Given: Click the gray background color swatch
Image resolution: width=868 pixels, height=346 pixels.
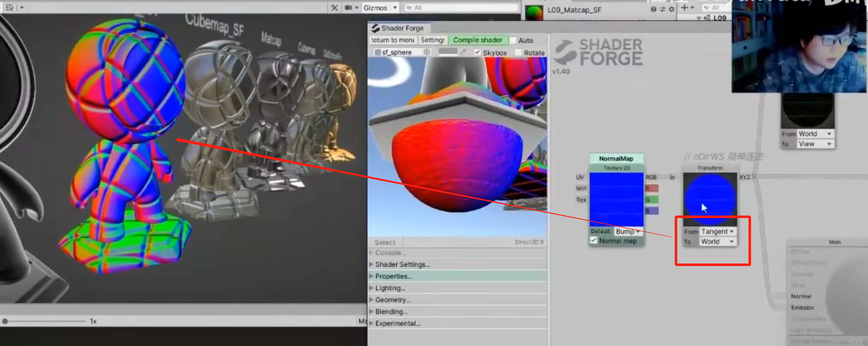Looking at the screenshot, I should 447,52.
